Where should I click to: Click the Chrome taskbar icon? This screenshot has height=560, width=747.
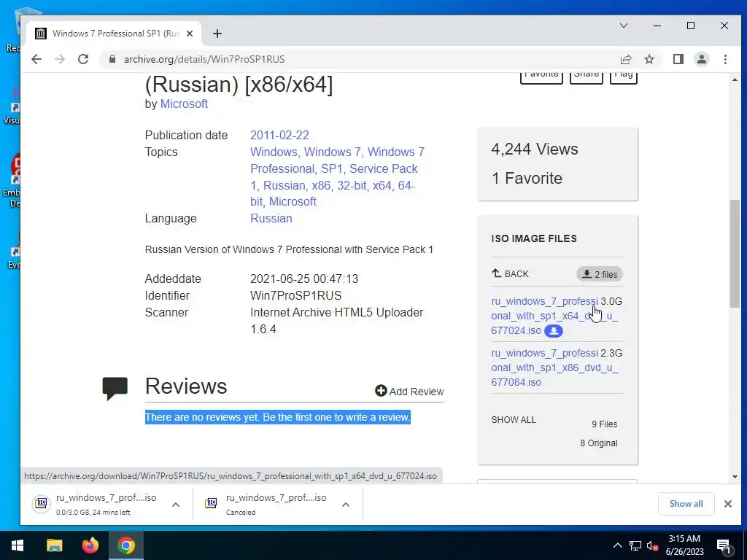click(x=126, y=545)
